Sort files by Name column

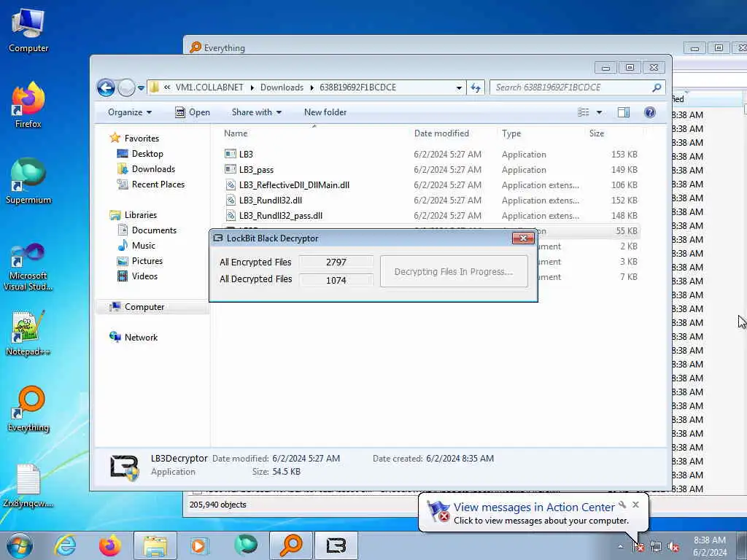236,133
